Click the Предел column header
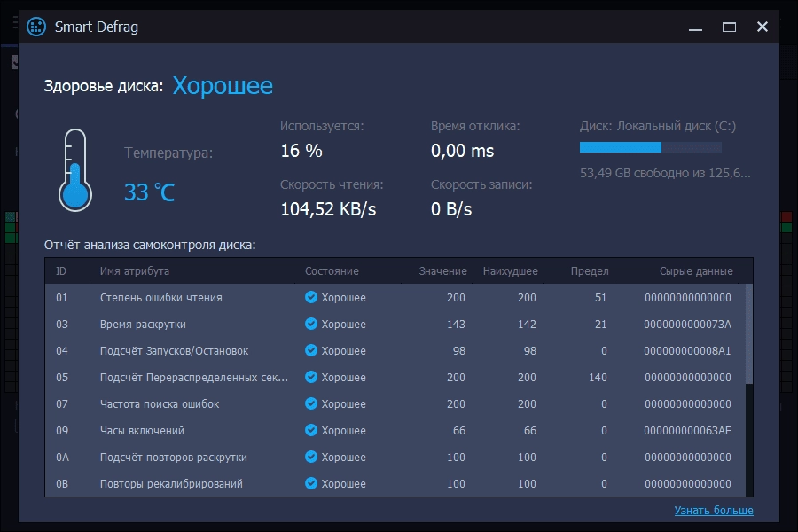This screenshot has width=798, height=532. coord(590,270)
